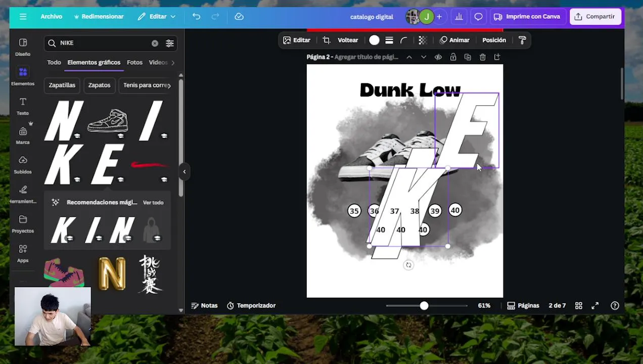Add a new page icon

tap(497, 57)
